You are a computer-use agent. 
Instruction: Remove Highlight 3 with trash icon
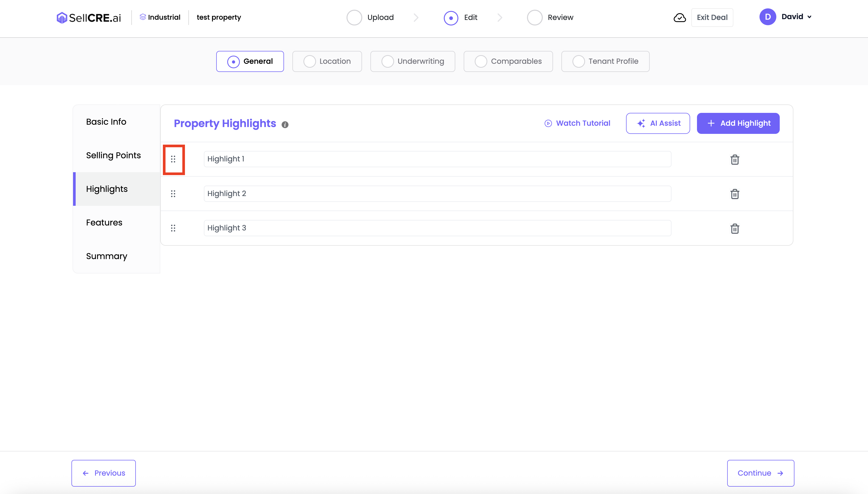(735, 228)
